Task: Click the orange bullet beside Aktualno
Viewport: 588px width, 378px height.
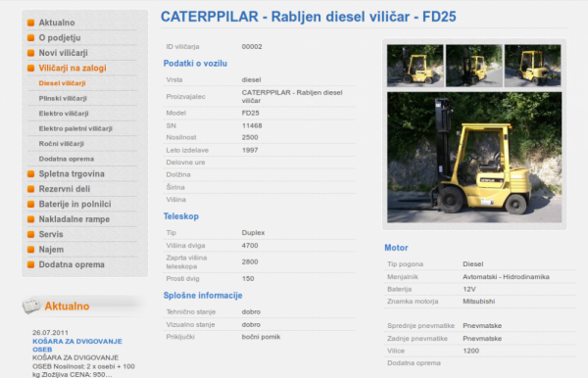Action: [31, 23]
